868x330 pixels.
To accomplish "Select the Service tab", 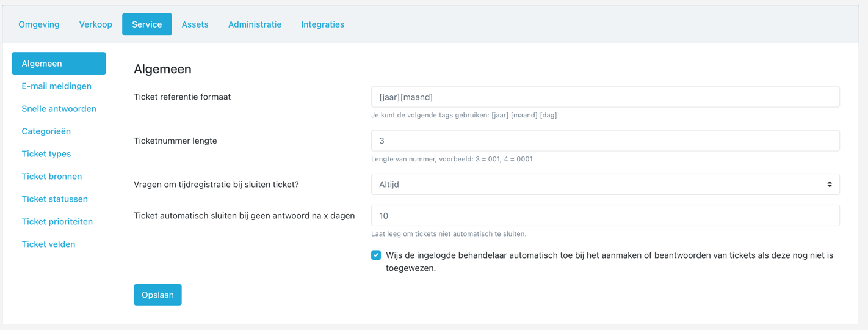I will (x=147, y=24).
